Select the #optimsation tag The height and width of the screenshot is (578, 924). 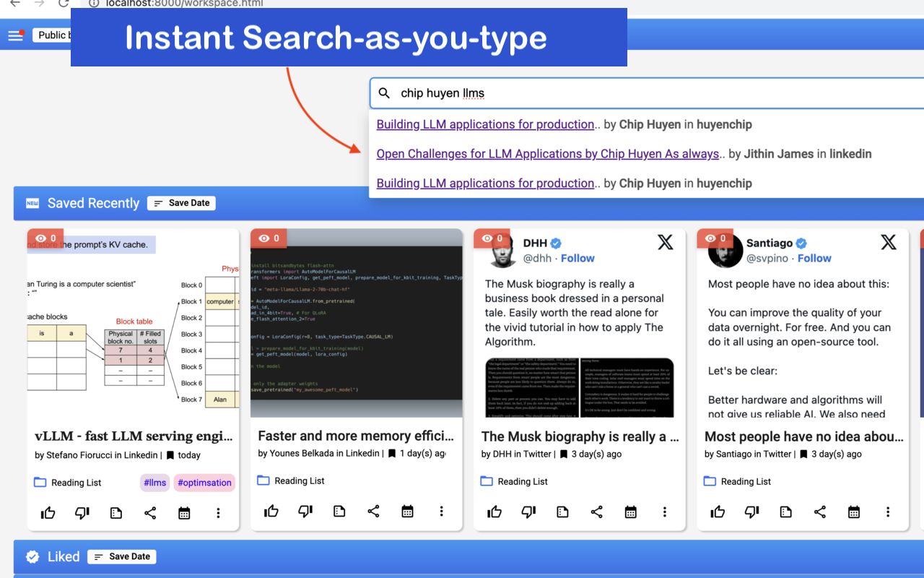[x=204, y=483]
